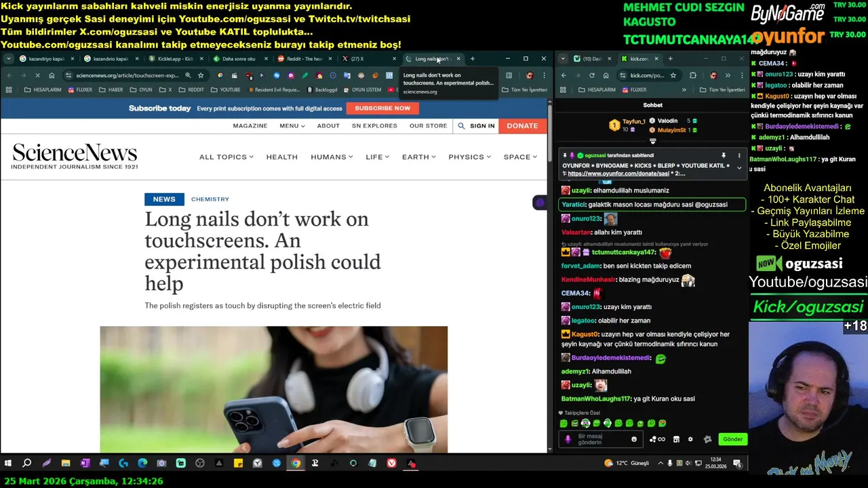Click the Science News search magnifier
Image resolution: width=868 pixels, height=488 pixels.
[x=461, y=126]
